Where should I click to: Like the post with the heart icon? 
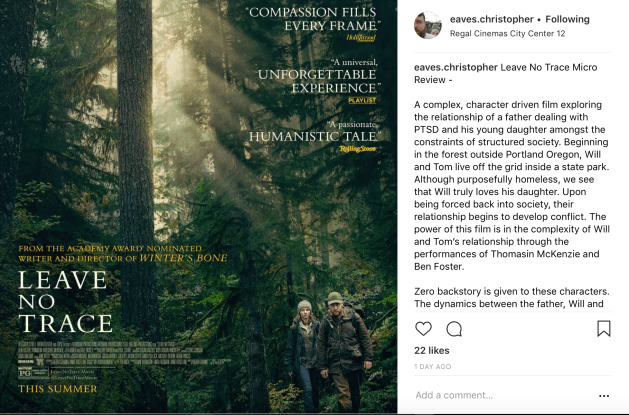coord(423,328)
